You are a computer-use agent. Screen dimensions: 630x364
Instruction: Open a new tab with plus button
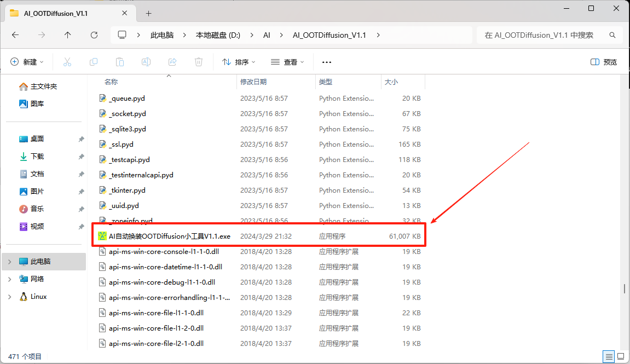(148, 14)
